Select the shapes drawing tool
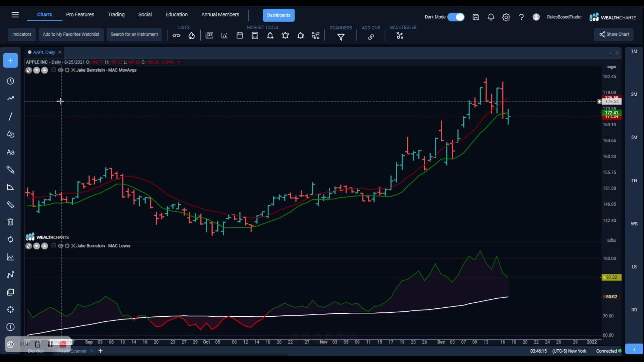This screenshot has width=644, height=362. 10,134
